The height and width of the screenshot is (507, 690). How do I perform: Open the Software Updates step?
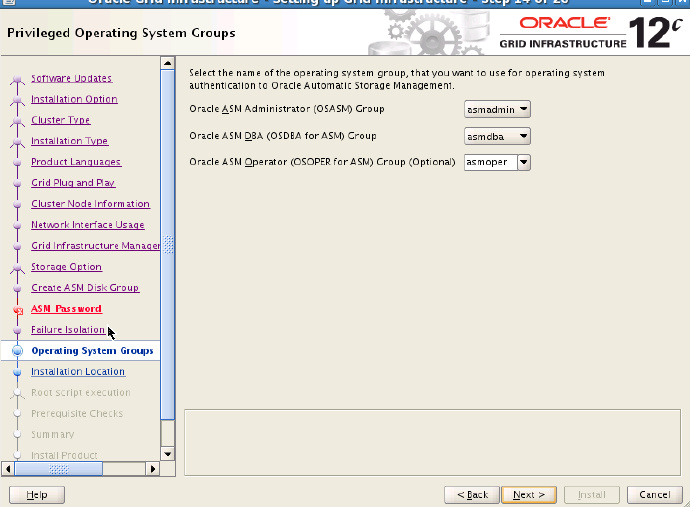point(71,78)
